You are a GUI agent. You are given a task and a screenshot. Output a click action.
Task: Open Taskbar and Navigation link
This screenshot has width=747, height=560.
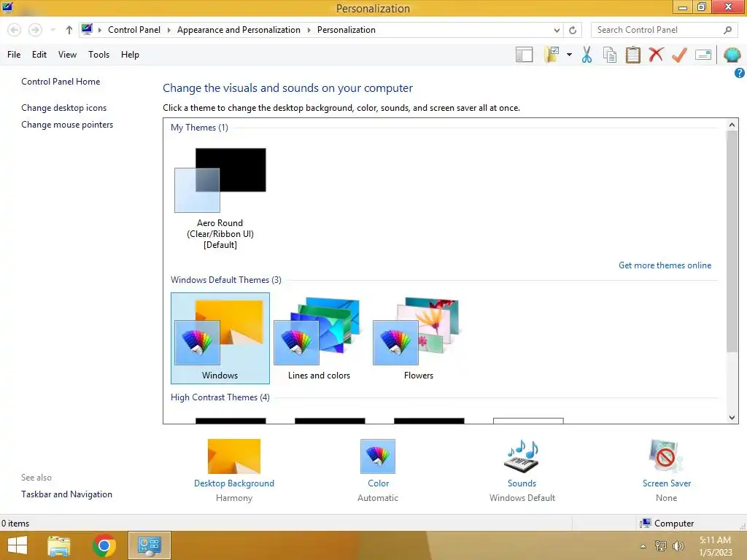click(x=66, y=494)
